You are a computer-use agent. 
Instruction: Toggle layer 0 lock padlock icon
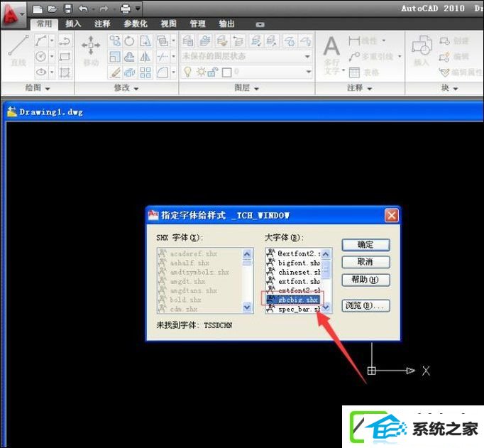click(213, 72)
